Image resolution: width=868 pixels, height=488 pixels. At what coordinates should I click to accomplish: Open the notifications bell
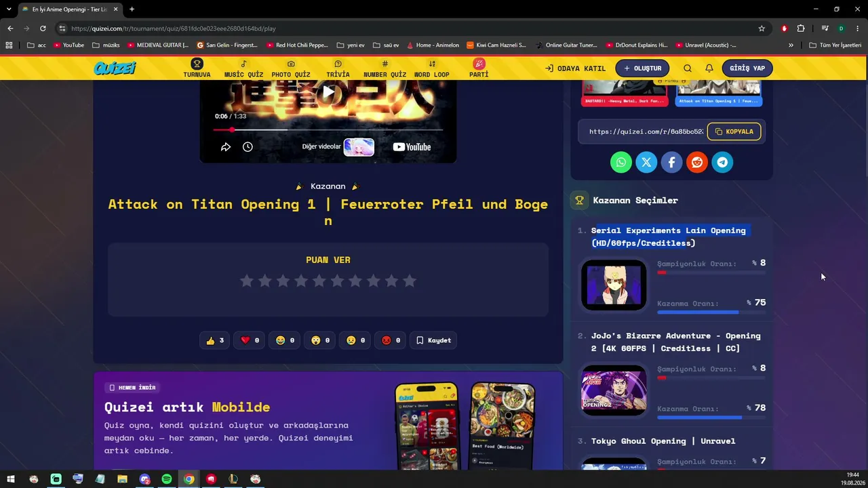click(709, 68)
